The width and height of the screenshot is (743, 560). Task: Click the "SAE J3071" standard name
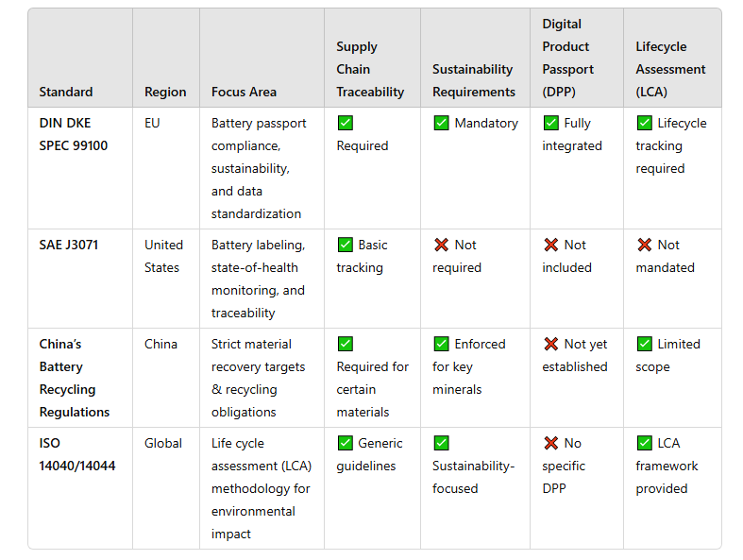pyautogui.click(x=69, y=245)
